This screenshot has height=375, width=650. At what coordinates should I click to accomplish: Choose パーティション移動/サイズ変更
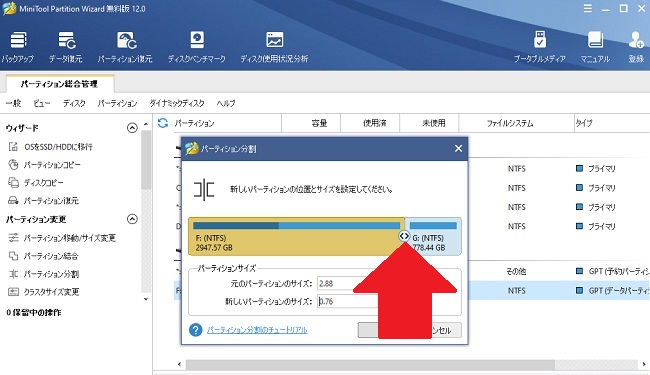[69, 238]
